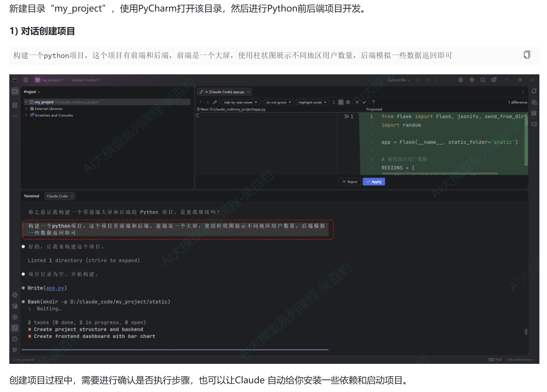The height and width of the screenshot is (392, 547).
Task: Click the No interpreter status bar entry
Action: pyautogui.click(x=520, y=360)
